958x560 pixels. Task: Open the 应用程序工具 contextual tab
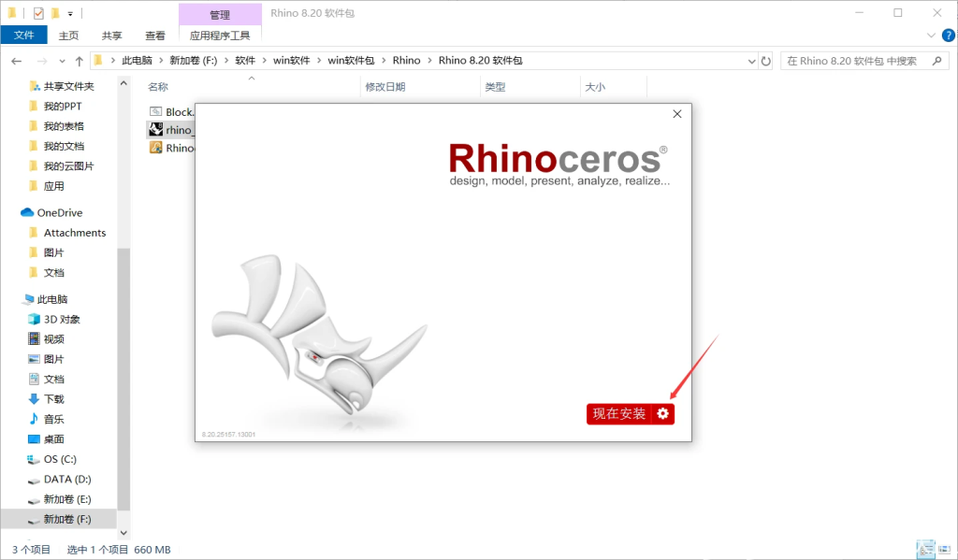tap(220, 35)
